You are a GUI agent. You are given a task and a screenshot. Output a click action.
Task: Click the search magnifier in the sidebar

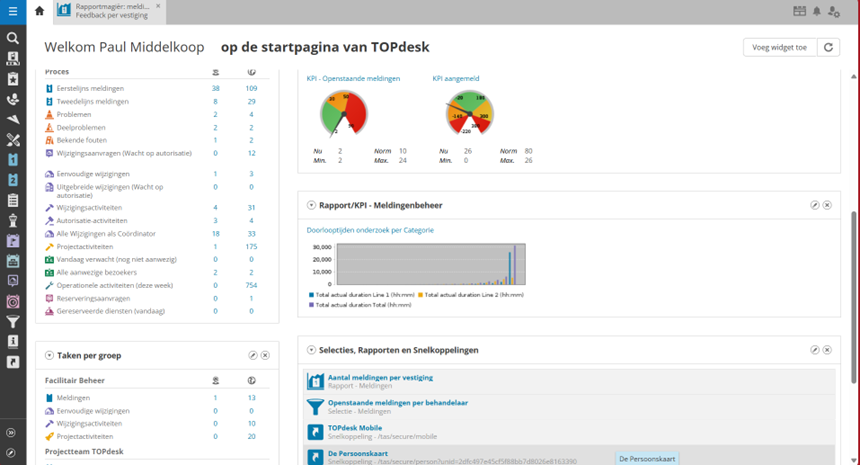[x=13, y=38]
